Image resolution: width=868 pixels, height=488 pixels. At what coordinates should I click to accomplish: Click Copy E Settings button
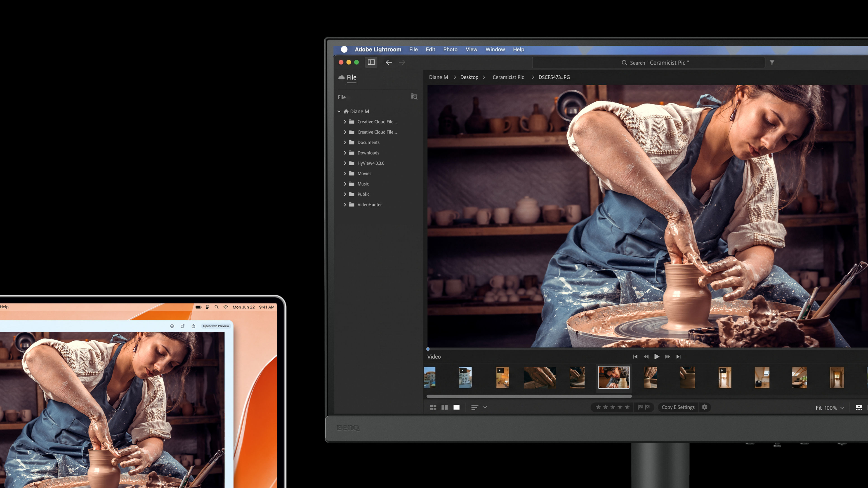tap(678, 407)
